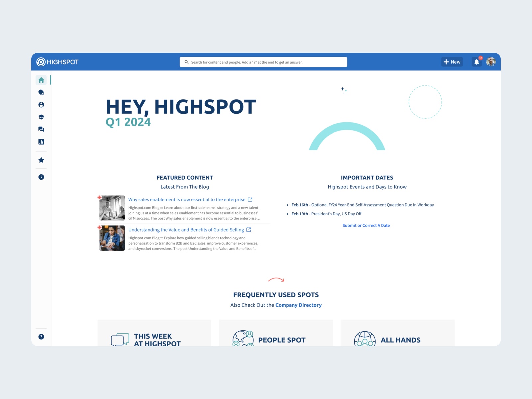The width and height of the screenshot is (532, 399).
Task: Open 'Why sales enablement is now essential' article
Action: pos(187,199)
